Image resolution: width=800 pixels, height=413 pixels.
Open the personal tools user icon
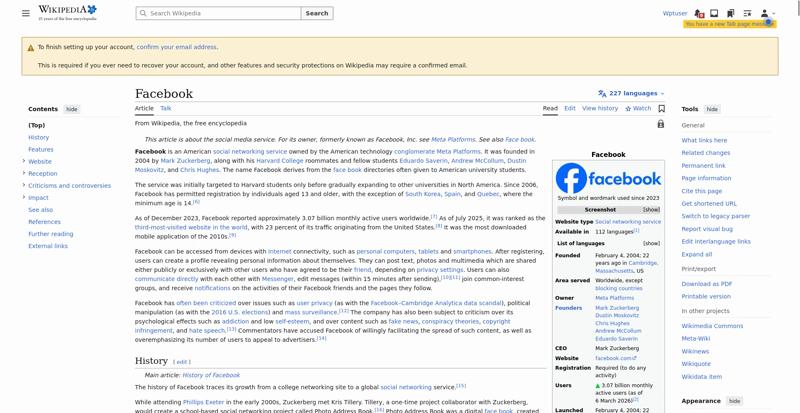point(767,13)
